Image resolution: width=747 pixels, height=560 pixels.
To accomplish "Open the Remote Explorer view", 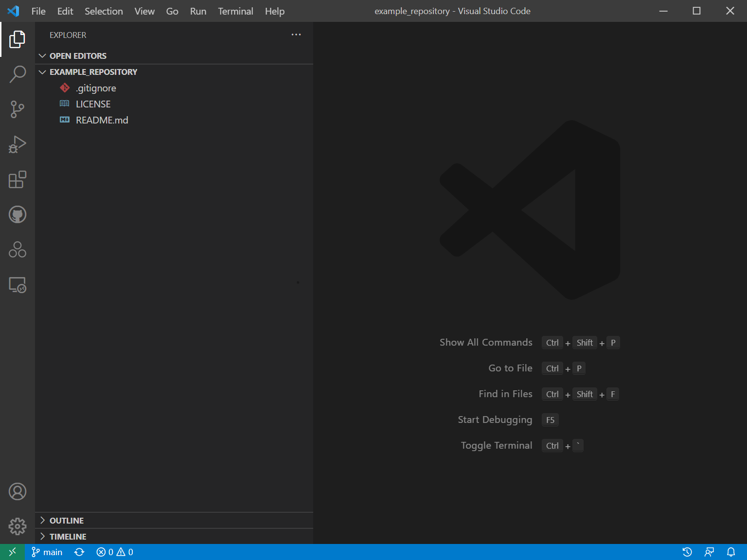I will coord(18,285).
